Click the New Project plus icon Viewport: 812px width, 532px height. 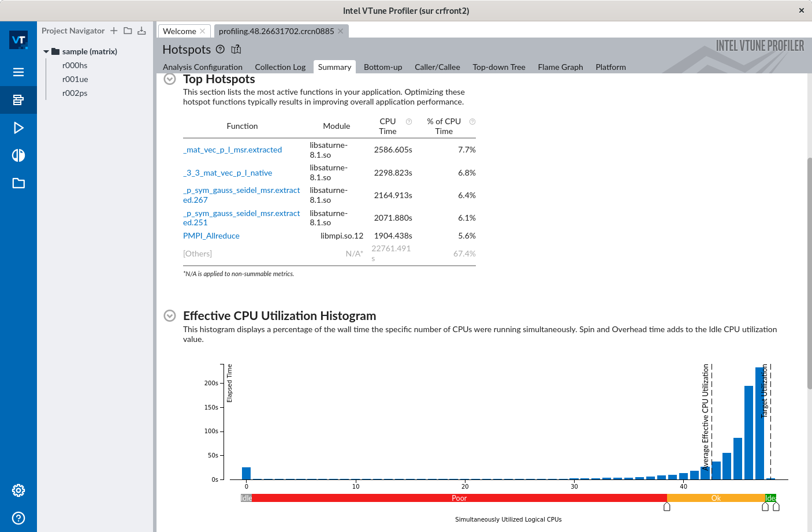click(x=114, y=31)
